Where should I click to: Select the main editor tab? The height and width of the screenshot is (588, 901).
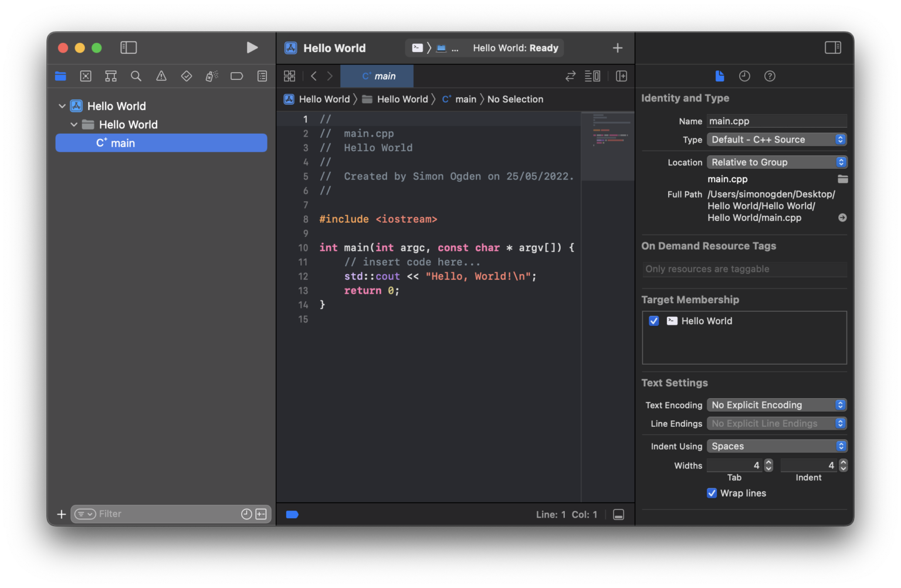[377, 76]
